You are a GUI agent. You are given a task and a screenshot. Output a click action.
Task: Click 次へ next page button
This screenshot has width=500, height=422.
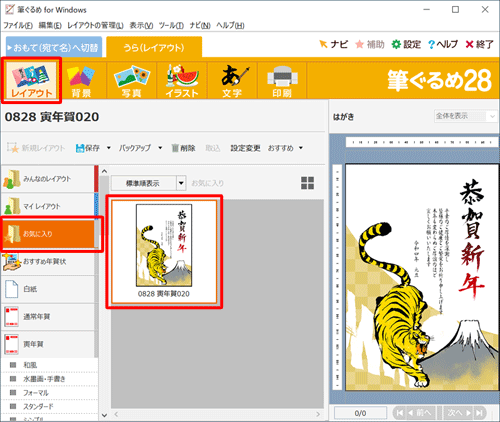click(459, 413)
